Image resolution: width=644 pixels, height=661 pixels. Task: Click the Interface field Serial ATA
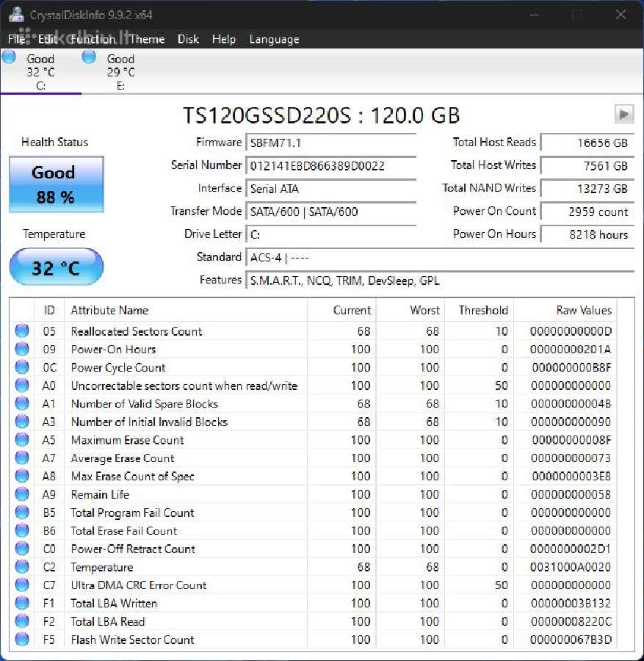coord(331,189)
